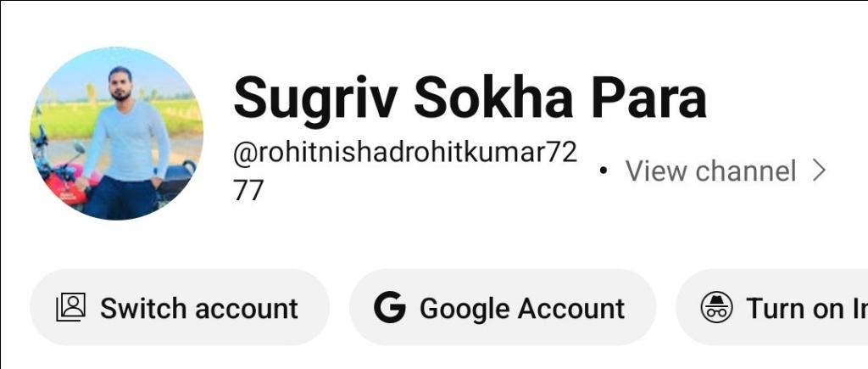Click the wrapped 77 line of the handle
This screenshot has width=868, height=369.
[x=248, y=189]
